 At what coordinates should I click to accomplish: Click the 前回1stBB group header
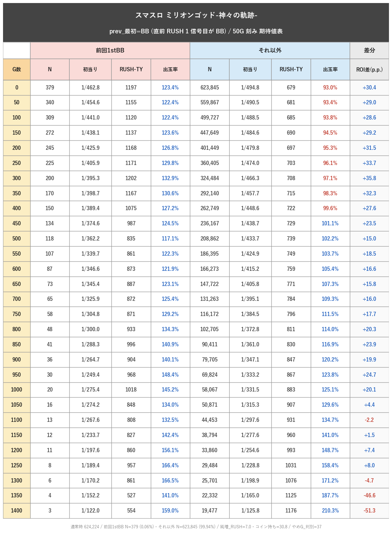110,50
